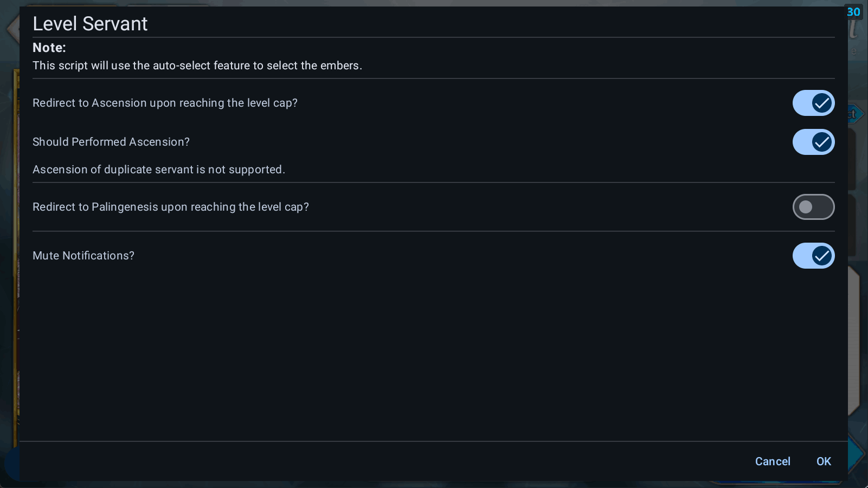The height and width of the screenshot is (488, 868).
Task: Disable Redirect to Ascension toggle
Action: (x=813, y=103)
